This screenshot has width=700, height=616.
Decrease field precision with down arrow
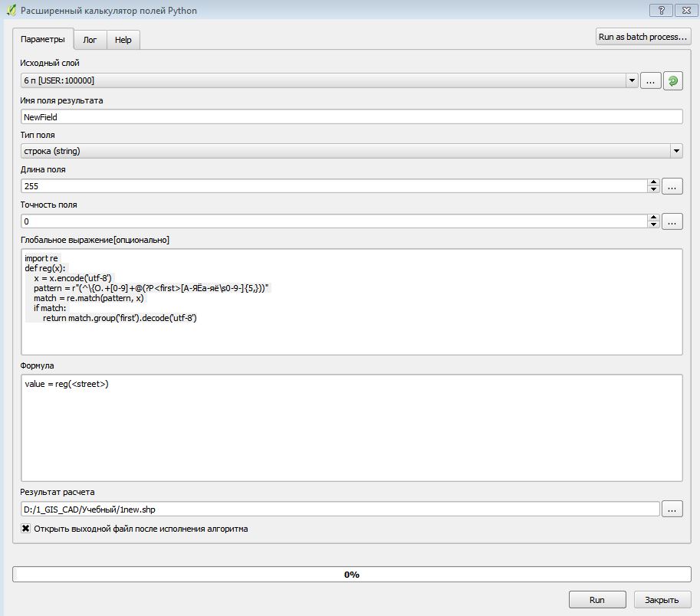tap(653, 224)
